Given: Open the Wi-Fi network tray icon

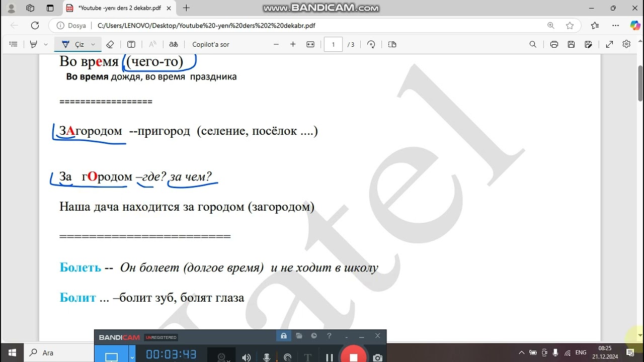Looking at the screenshot, I should [567, 352].
